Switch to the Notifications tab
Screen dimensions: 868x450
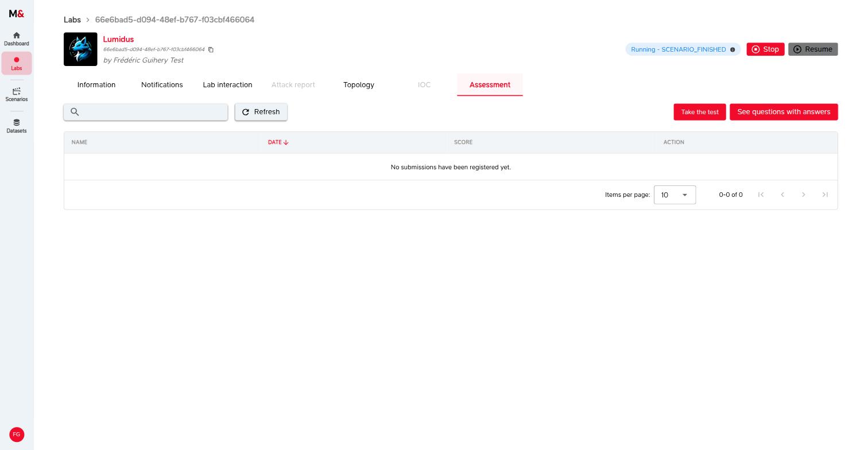[162, 84]
